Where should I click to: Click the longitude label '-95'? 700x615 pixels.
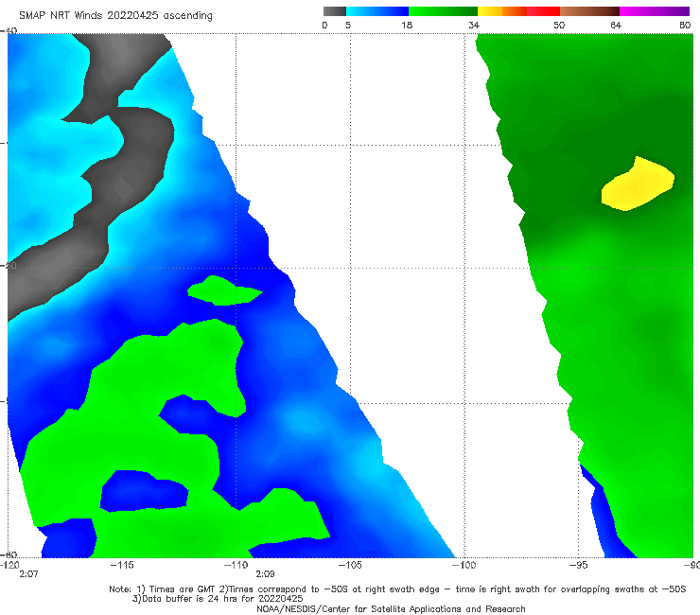(x=578, y=565)
